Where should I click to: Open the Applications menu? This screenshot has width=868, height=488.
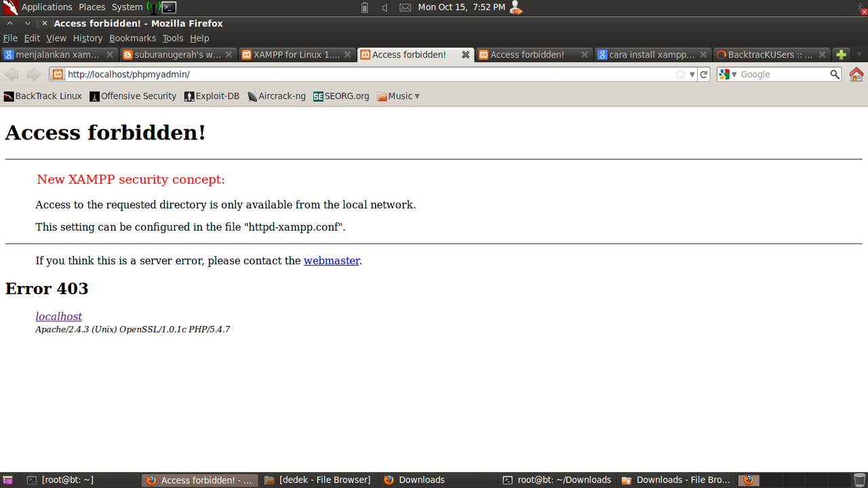pos(47,7)
